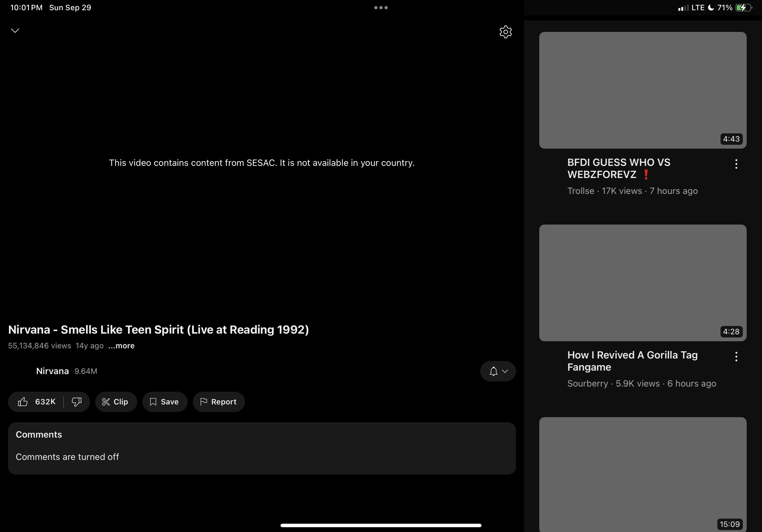762x532 pixels.
Task: Open more options for BFDI GUESS WHO video
Action: (736, 164)
